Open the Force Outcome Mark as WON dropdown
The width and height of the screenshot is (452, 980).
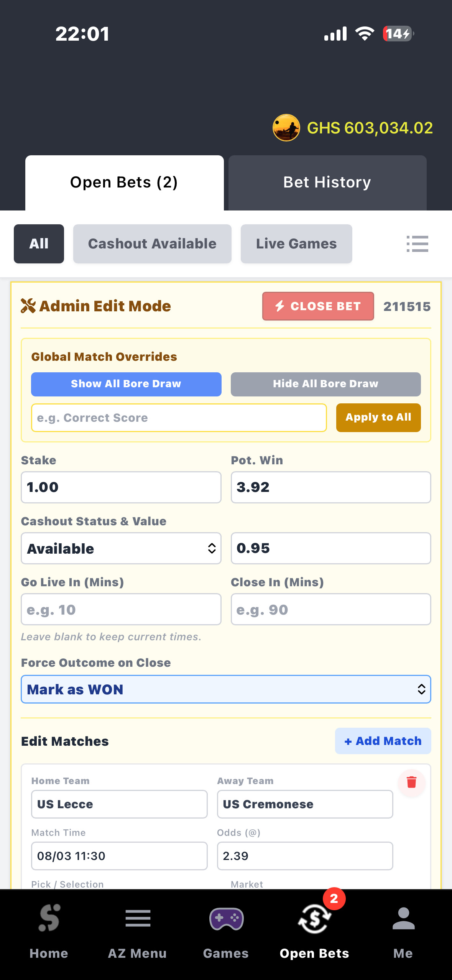[226, 689]
